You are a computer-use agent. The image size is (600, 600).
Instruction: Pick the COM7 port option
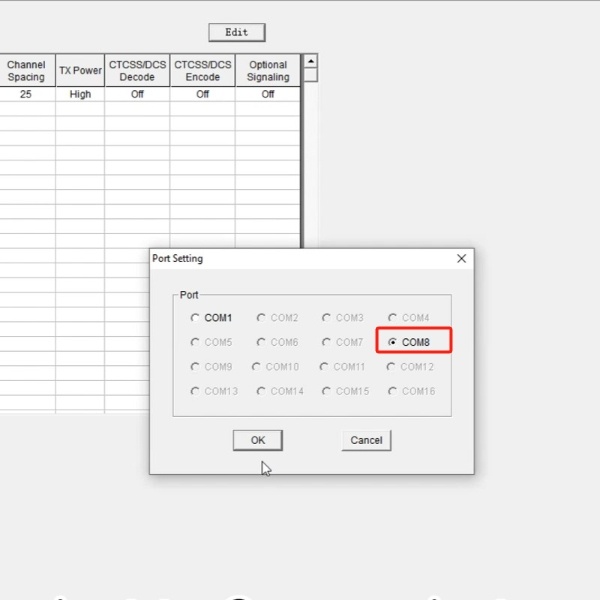[342, 342]
